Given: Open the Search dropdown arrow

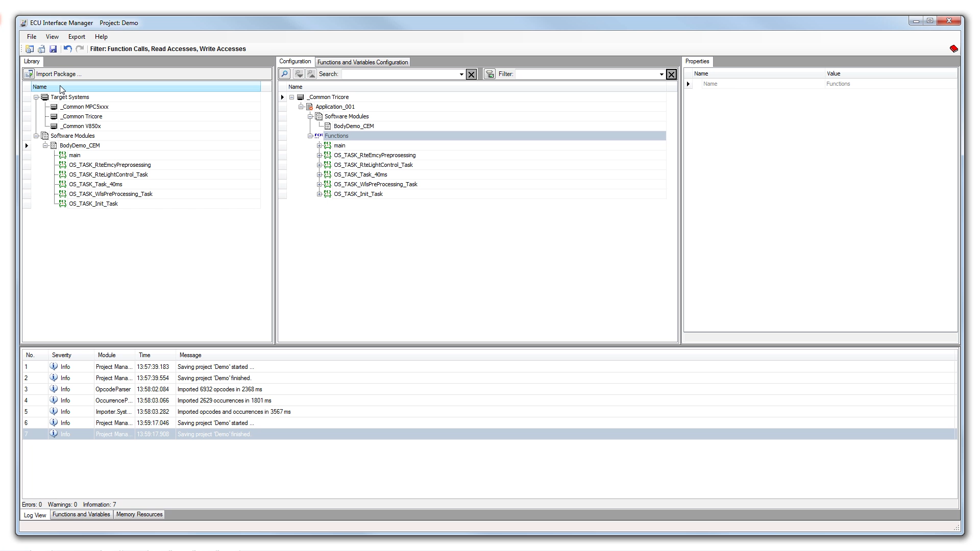Looking at the screenshot, I should pyautogui.click(x=461, y=74).
